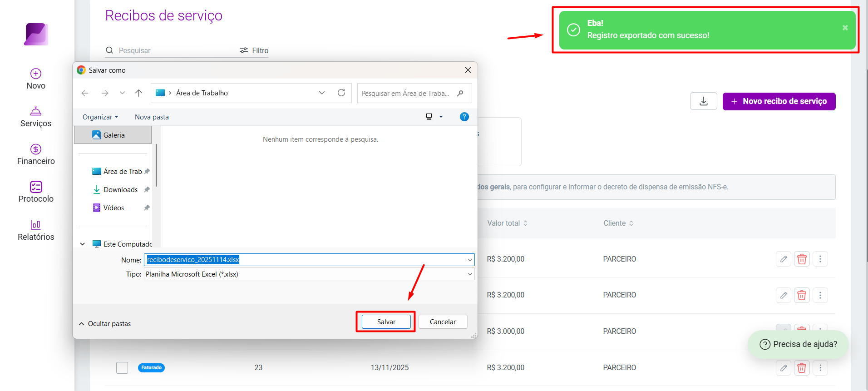
Task: Open the Protocolo sidebar section
Action: tap(36, 192)
